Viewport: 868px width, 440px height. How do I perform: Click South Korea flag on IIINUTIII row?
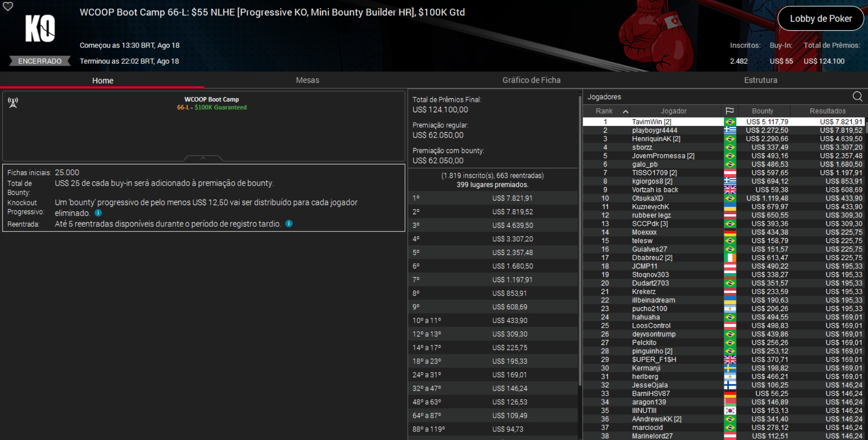click(730, 411)
